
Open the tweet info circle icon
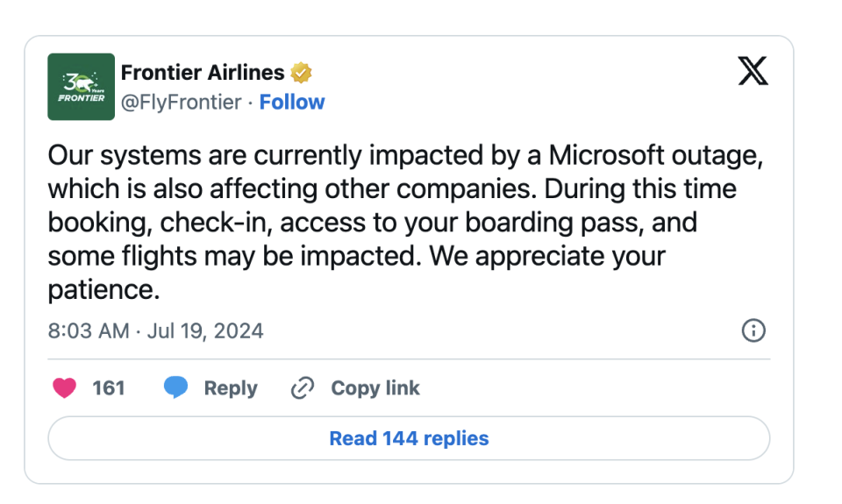click(x=753, y=330)
